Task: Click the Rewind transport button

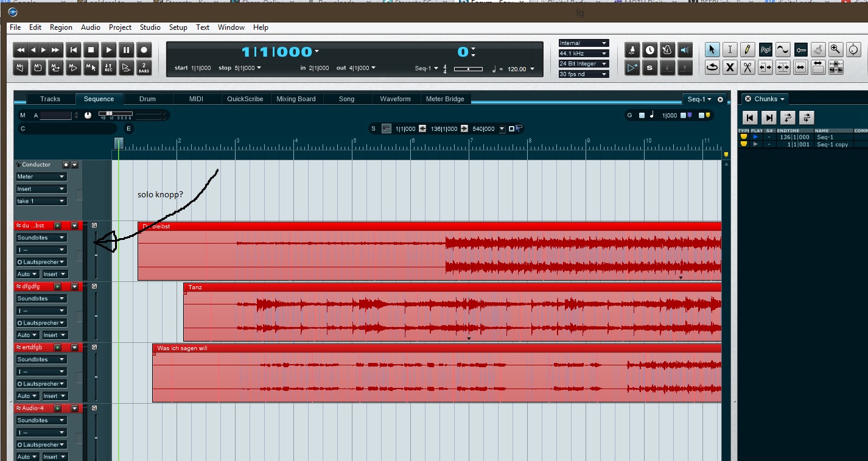Action: [20, 50]
